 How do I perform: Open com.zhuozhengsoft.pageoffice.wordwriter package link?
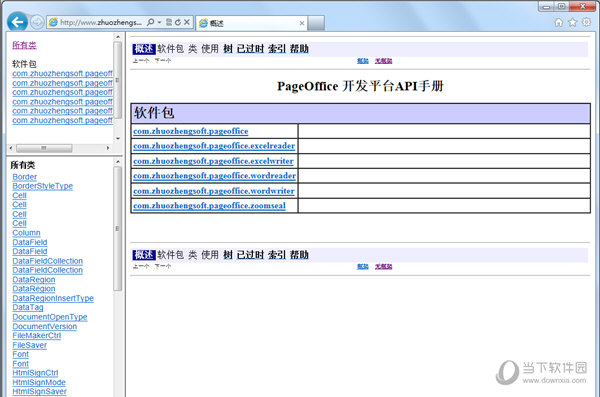coord(214,191)
